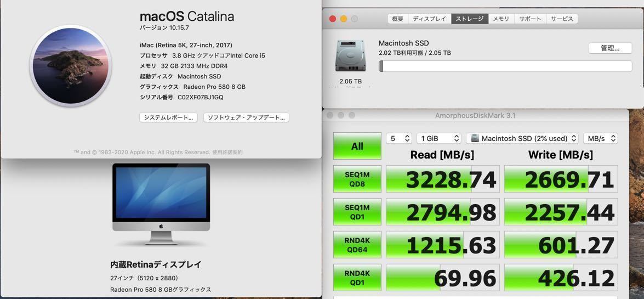Click the iMac (Retina 5K, 27-inch, 2017) text
Screen dimensions: 644x299
186,45
